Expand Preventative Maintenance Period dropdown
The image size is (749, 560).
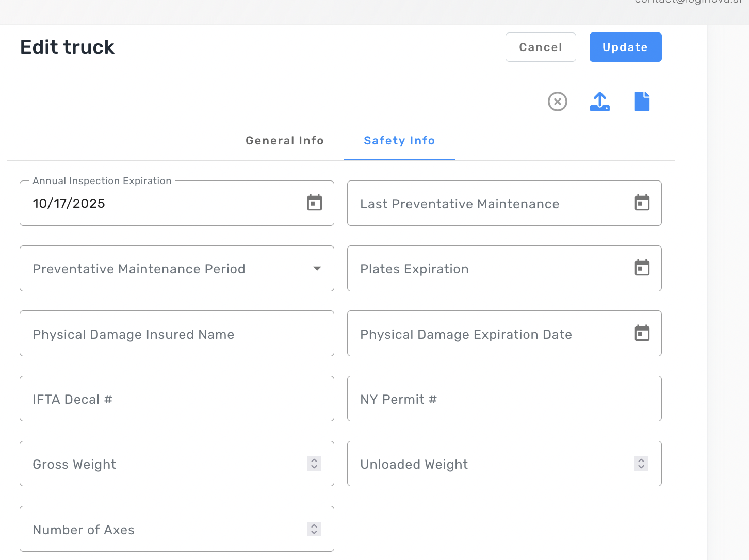point(317,268)
